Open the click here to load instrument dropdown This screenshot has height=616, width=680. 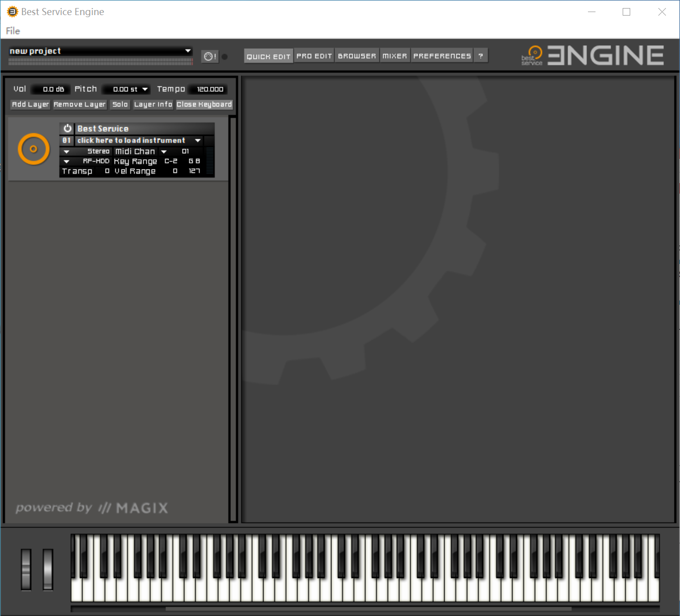[198, 140]
